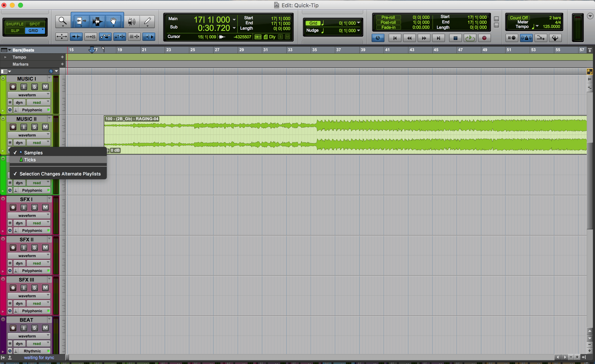Expand the Tempo ruler
The image size is (595, 364).
pyautogui.click(x=5, y=57)
